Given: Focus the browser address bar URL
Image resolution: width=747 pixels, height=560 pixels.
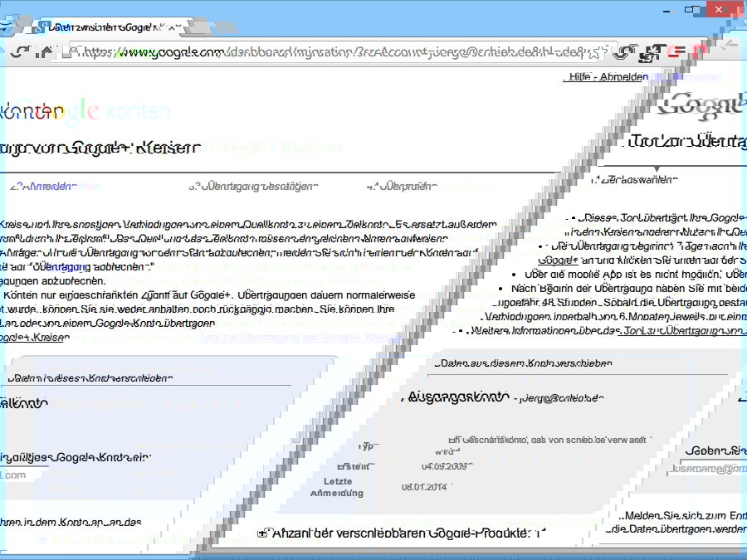Looking at the screenshot, I should tap(335, 52).
